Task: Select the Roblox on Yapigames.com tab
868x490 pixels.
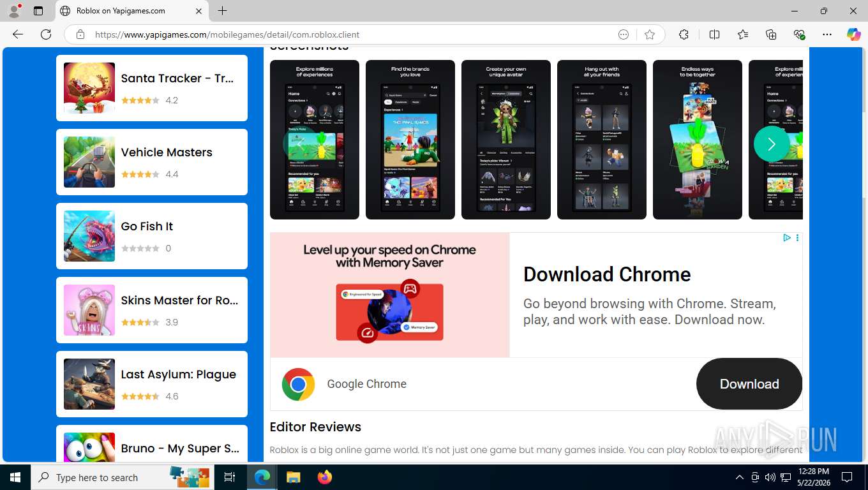Action: tap(131, 11)
